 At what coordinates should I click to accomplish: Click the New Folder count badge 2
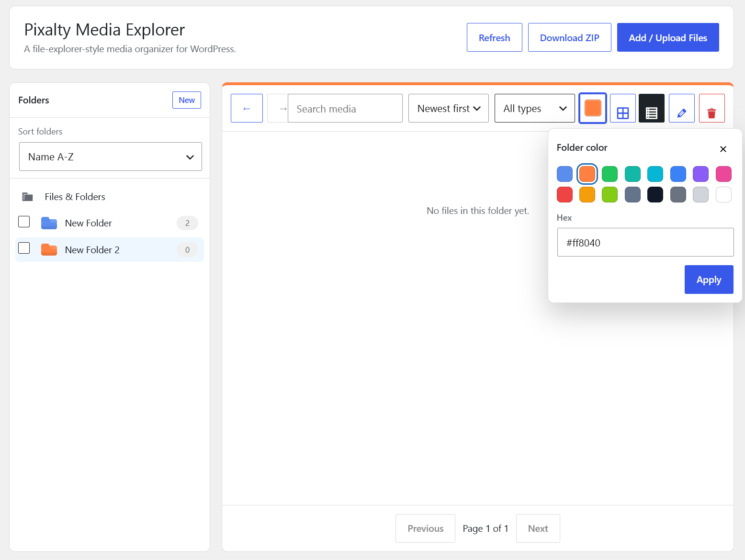coord(187,223)
